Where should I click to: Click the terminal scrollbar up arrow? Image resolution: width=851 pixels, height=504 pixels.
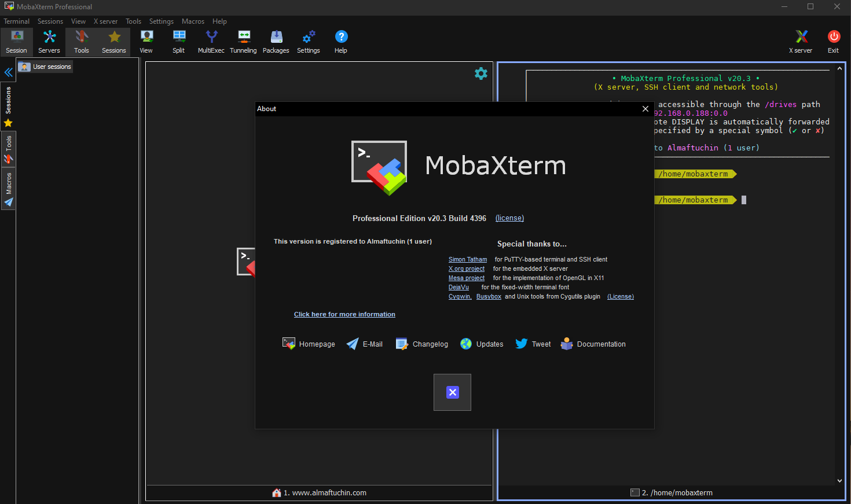[839, 69]
